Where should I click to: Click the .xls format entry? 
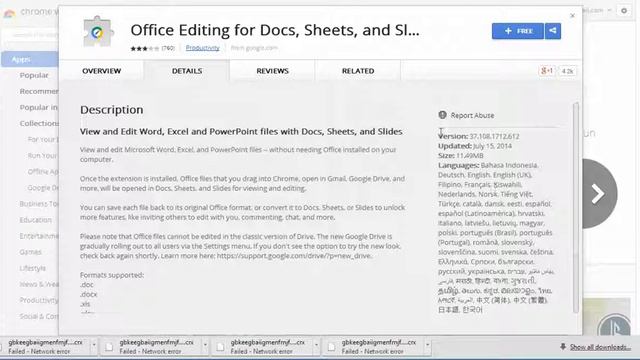[85, 304]
